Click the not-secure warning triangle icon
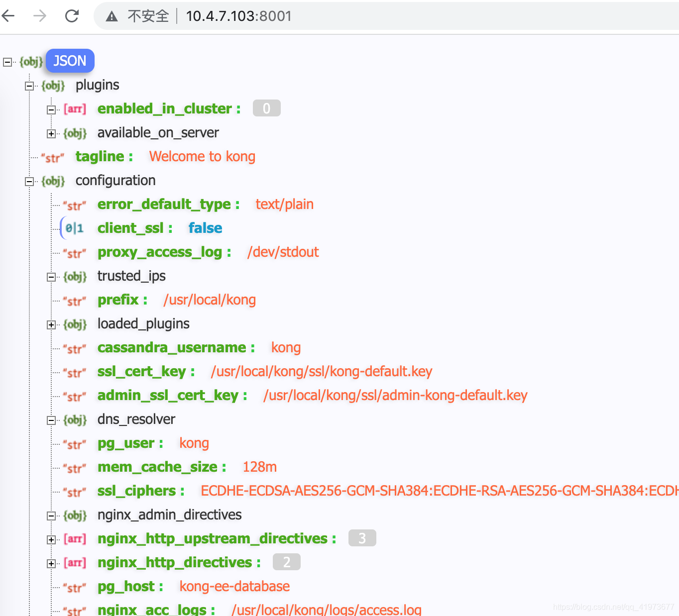This screenshot has height=616, width=679. 112,16
